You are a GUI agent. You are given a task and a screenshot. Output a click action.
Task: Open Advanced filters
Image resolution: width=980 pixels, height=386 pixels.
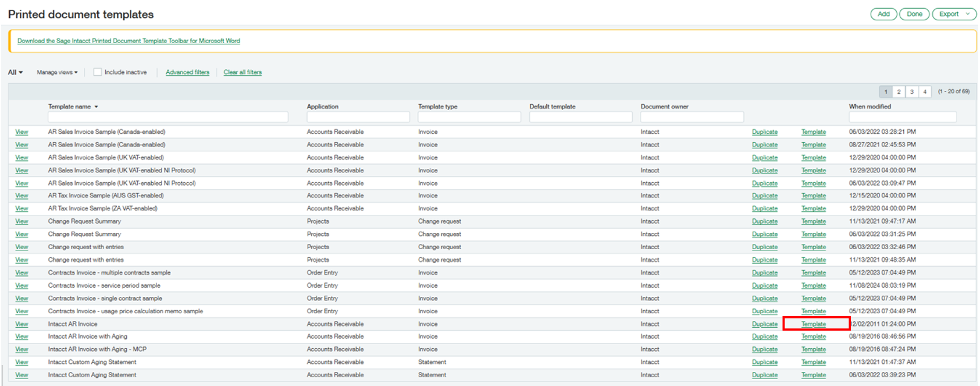(x=187, y=72)
